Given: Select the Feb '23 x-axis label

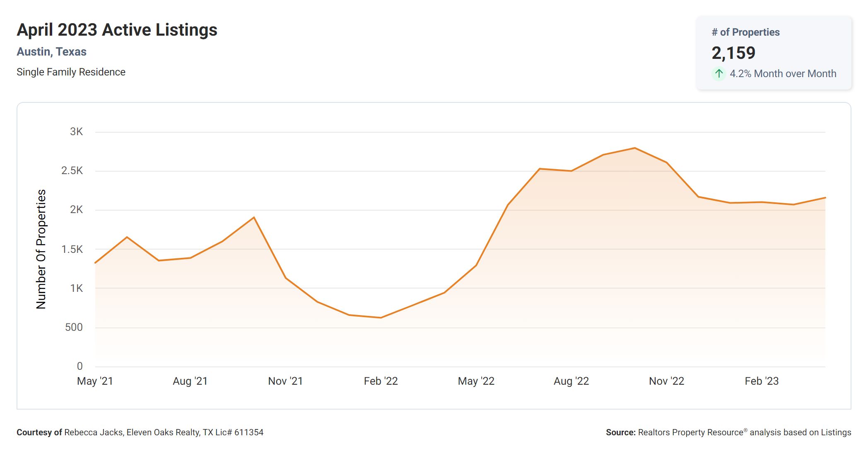Looking at the screenshot, I should pos(762,381).
